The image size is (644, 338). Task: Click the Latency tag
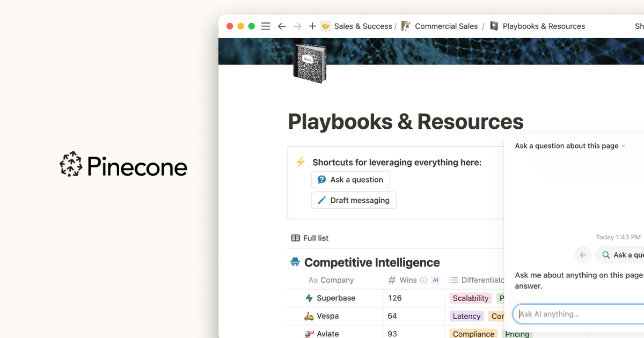(x=466, y=316)
